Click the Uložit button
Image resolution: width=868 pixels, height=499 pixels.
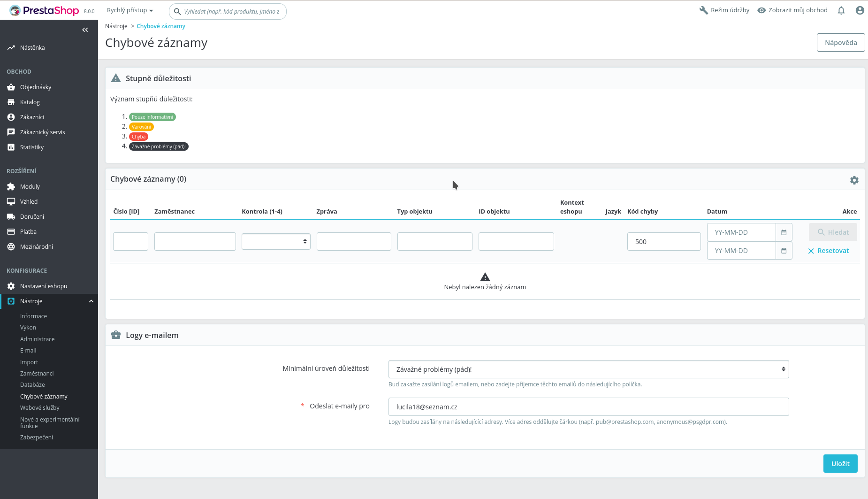[x=840, y=463]
